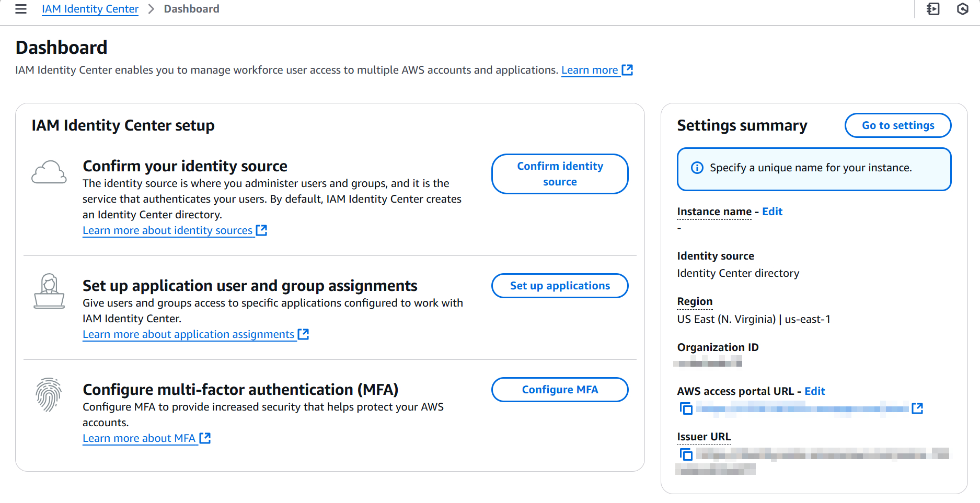Open Learn more about MFA link
This screenshot has width=980, height=503.
coord(139,438)
